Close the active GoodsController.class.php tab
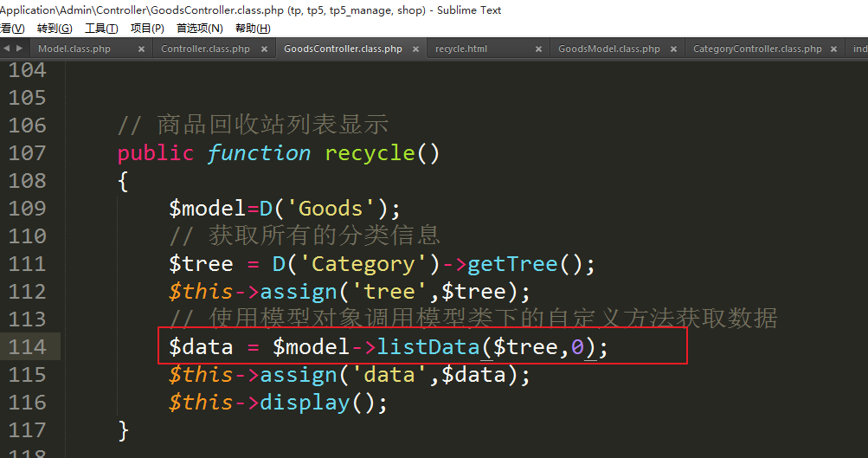 [416, 49]
